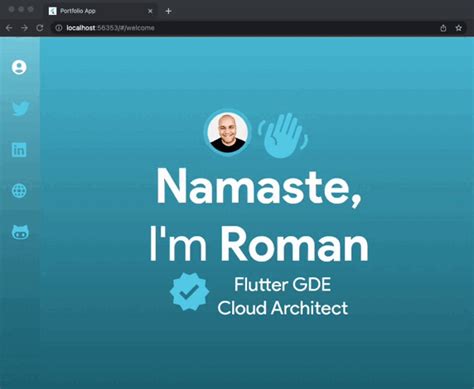This screenshot has height=389, width=474.
Task: Click the browser back arrow
Action: click(x=9, y=28)
